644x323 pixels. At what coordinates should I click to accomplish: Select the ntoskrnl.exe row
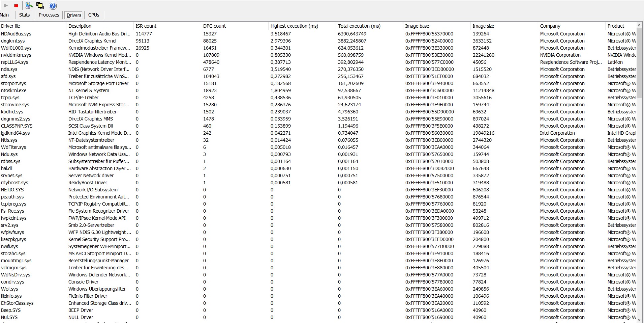point(318,90)
